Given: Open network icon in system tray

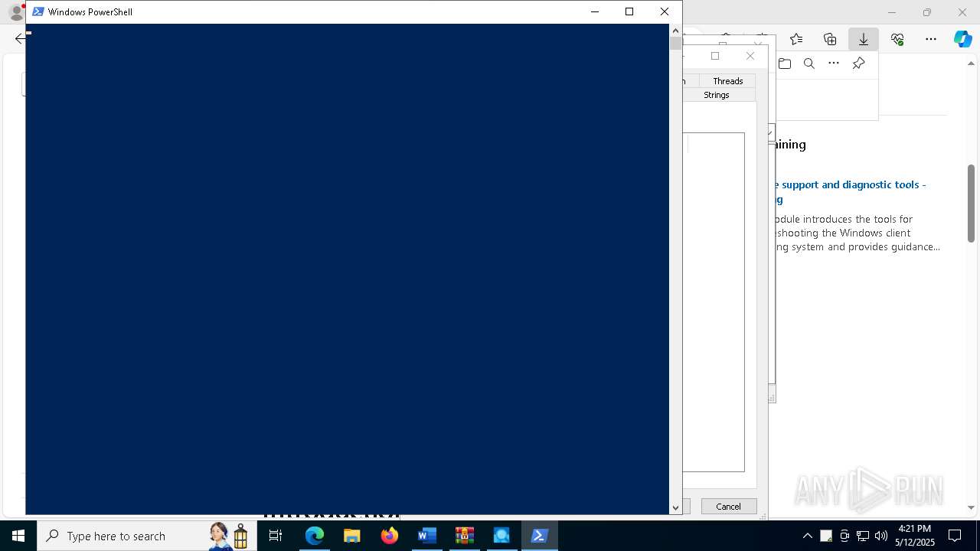Looking at the screenshot, I should (863, 536).
